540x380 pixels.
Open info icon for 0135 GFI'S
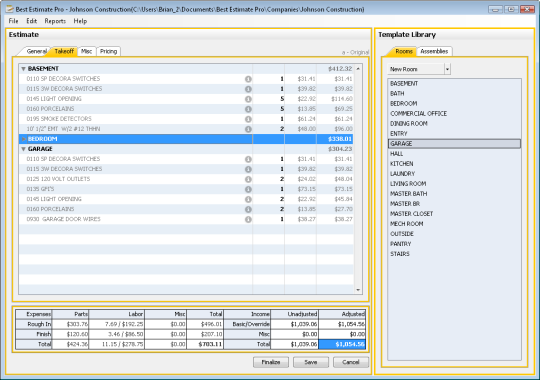coord(248,189)
